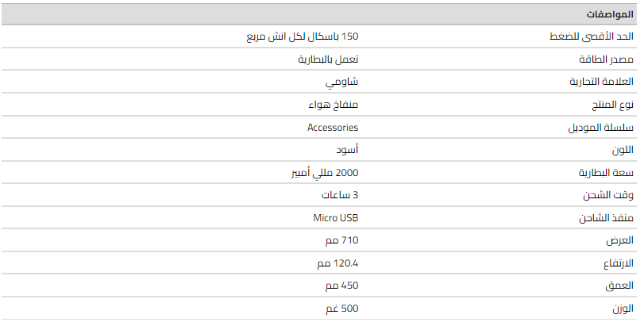Viewport: 644px width, 322px height.
Task: Click the أسود color value
Action: 345,150
